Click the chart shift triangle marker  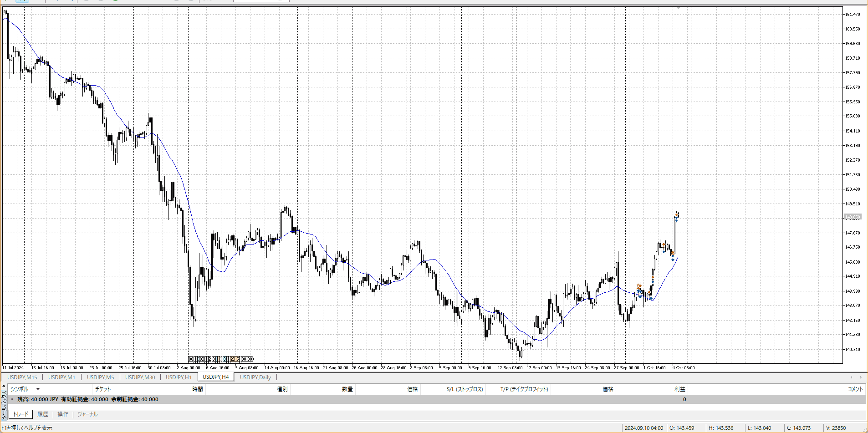point(678,8)
